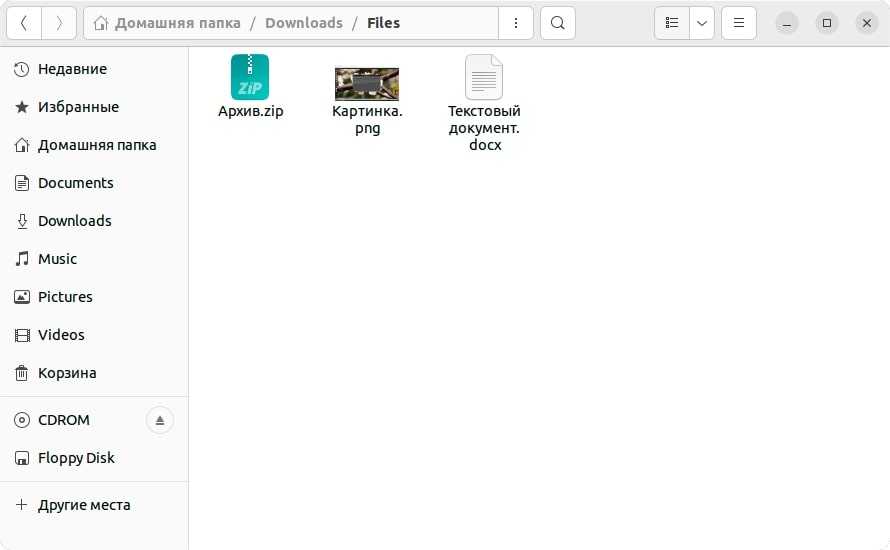
Task: Click the Архив.zip file name label
Action: [x=250, y=111]
